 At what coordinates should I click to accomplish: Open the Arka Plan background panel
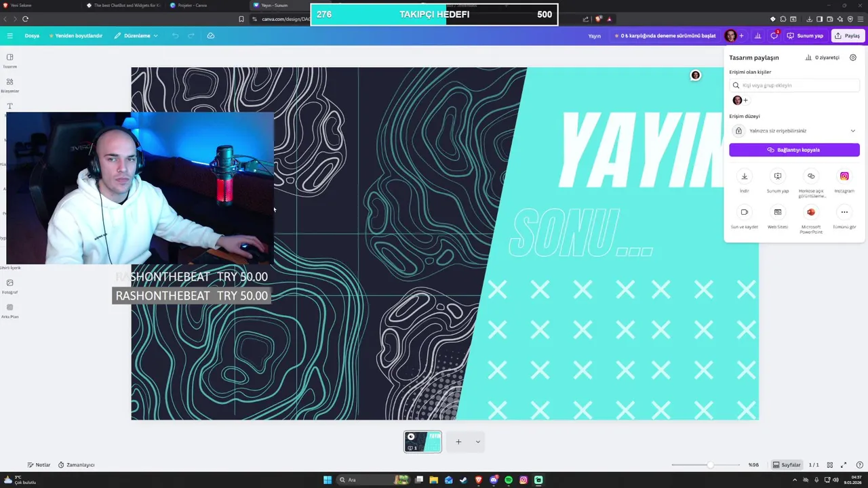[x=9, y=311]
